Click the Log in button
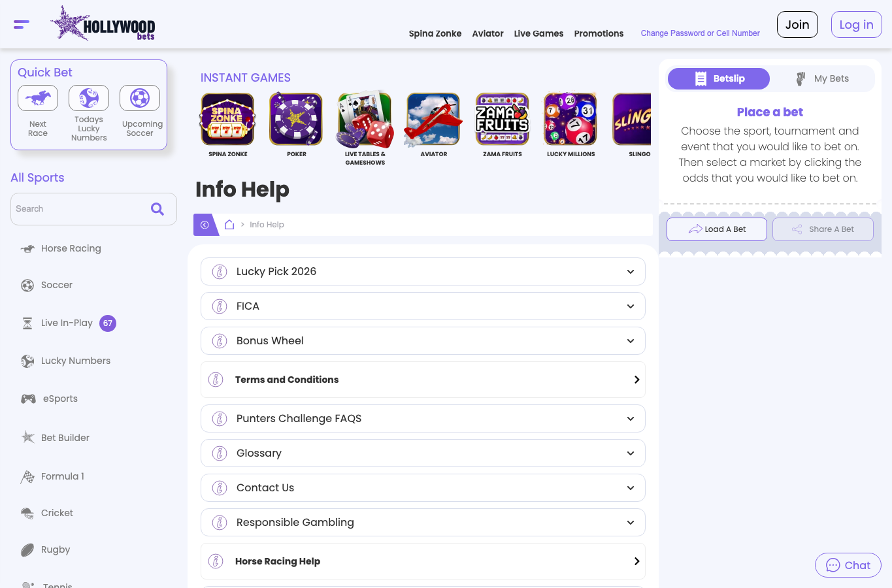This screenshot has height=588, width=892. click(x=856, y=25)
